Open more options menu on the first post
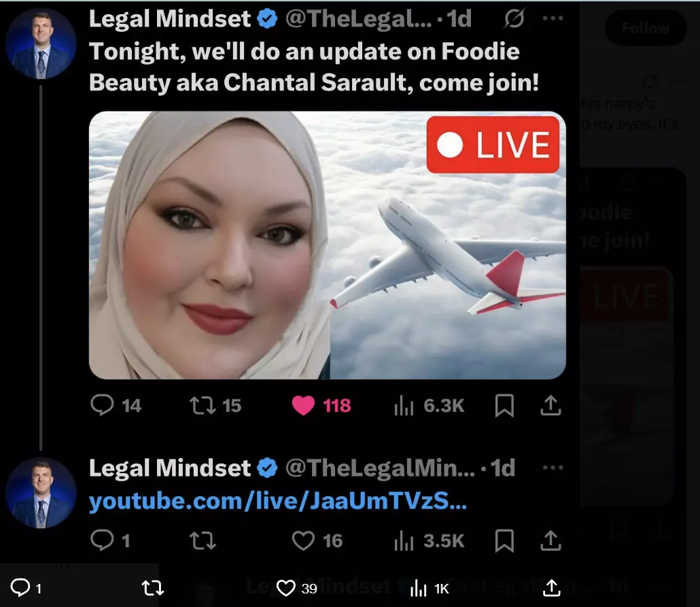The width and height of the screenshot is (700, 607). click(553, 18)
